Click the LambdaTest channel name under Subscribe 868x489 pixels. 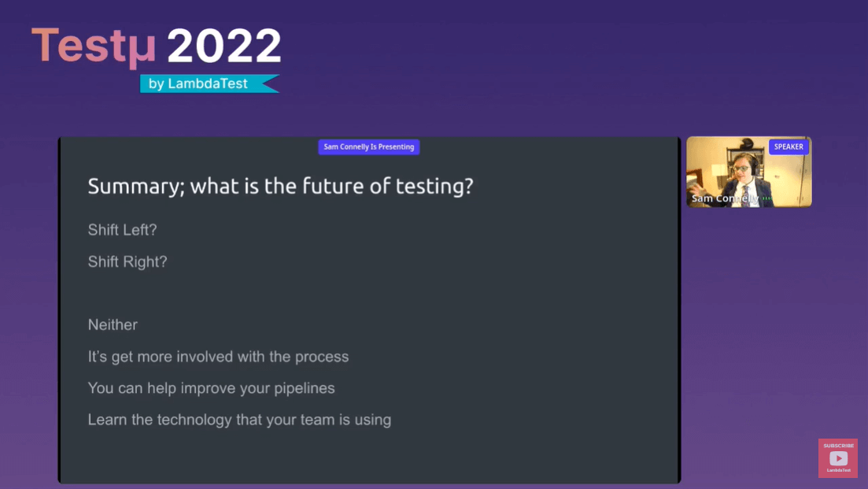(838, 471)
